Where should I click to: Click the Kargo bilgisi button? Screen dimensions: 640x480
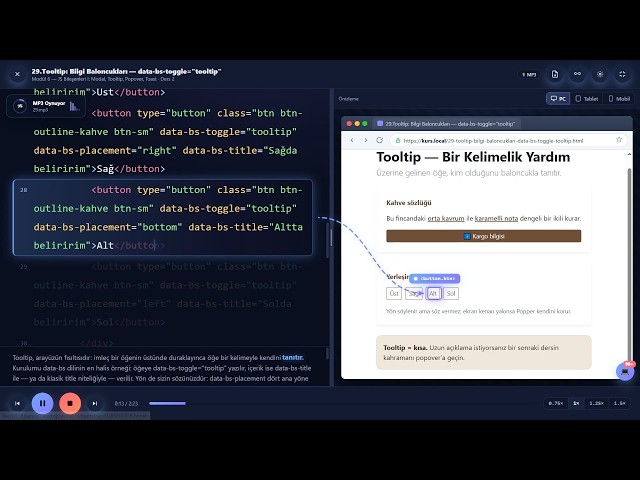point(484,236)
